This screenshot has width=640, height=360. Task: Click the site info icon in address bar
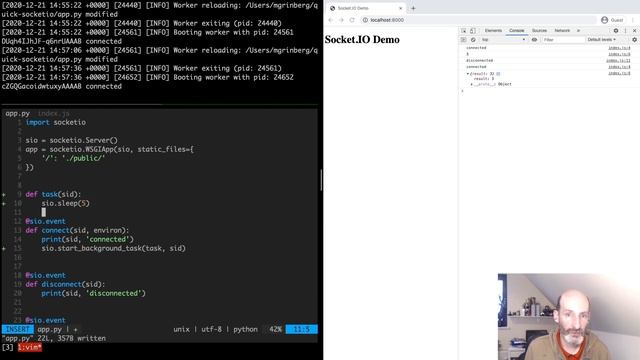(x=365, y=20)
